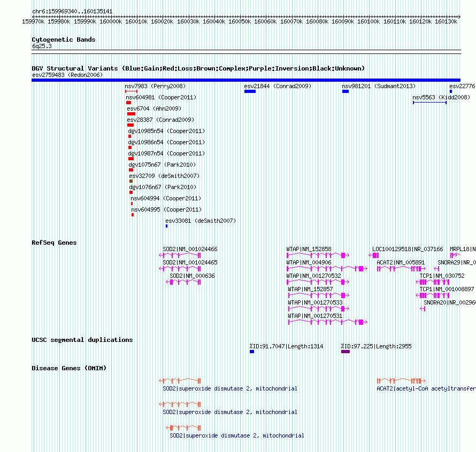Open the LOC100129518|NR_037166 gene

pyautogui.click(x=374, y=255)
